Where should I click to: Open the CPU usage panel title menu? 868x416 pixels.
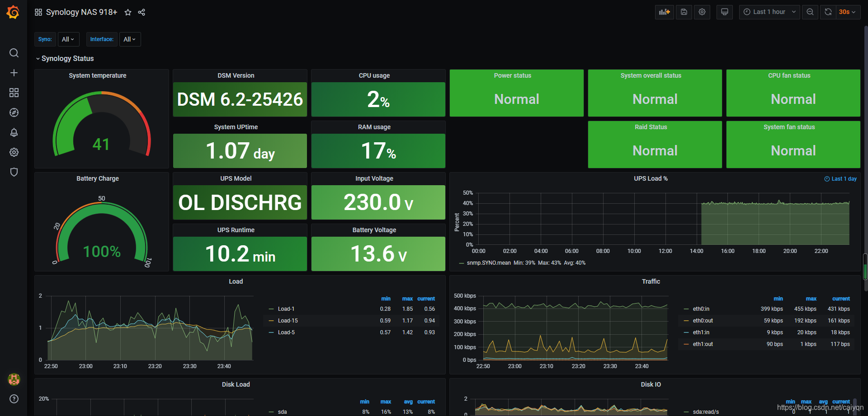(x=374, y=75)
